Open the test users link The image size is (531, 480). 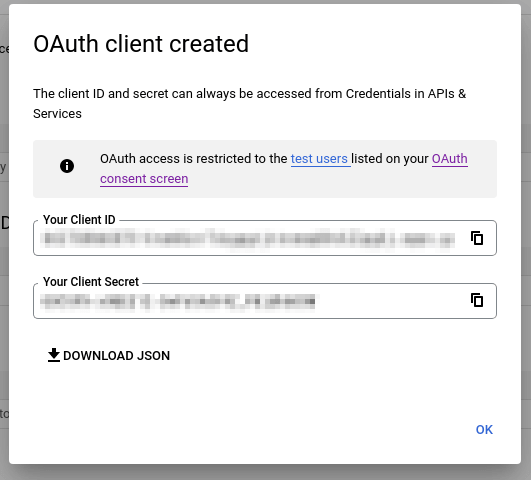pos(319,159)
